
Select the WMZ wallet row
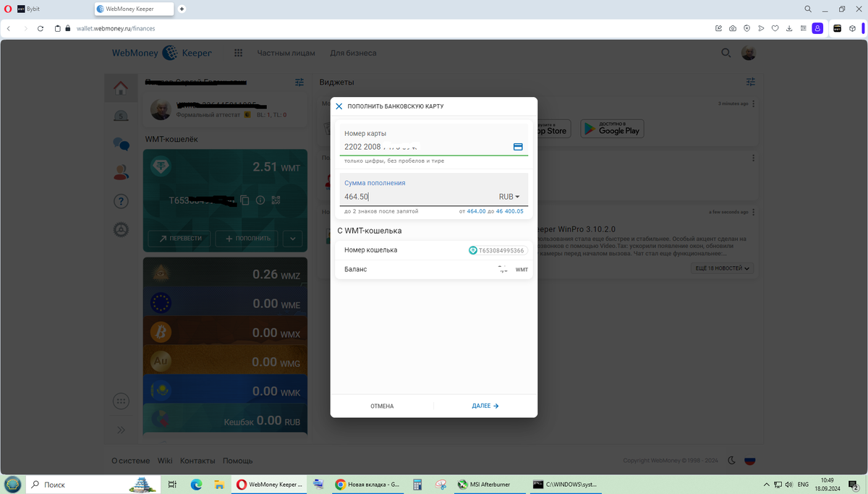click(226, 274)
